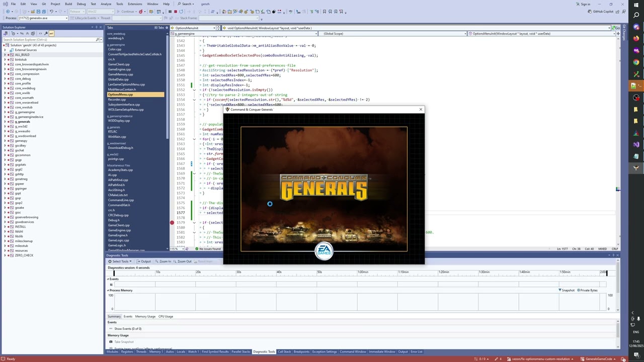Toggle the Snapshot legend in Process Memory

tap(567, 290)
